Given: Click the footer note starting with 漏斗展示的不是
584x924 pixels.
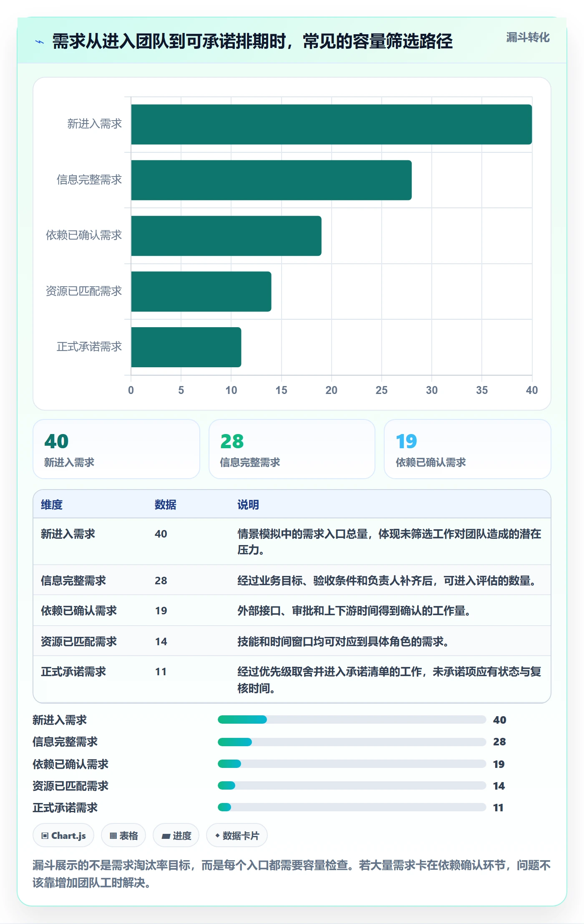Looking at the screenshot, I should coord(292,874).
